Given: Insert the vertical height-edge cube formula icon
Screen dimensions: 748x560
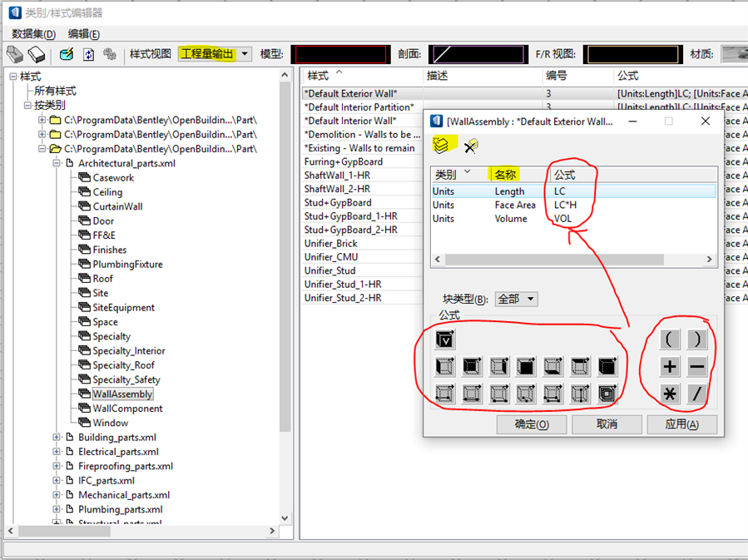Looking at the screenshot, I should pyautogui.click(x=580, y=394).
